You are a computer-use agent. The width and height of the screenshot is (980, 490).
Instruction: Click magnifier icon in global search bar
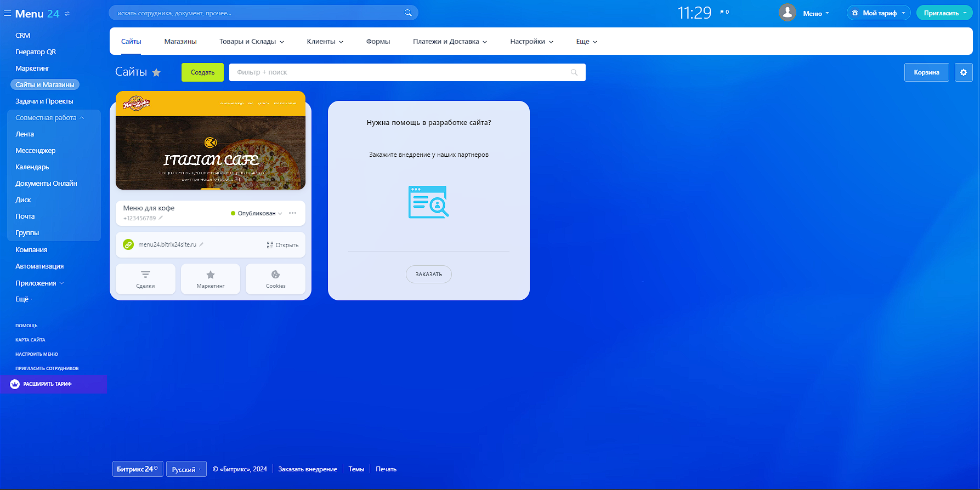408,13
